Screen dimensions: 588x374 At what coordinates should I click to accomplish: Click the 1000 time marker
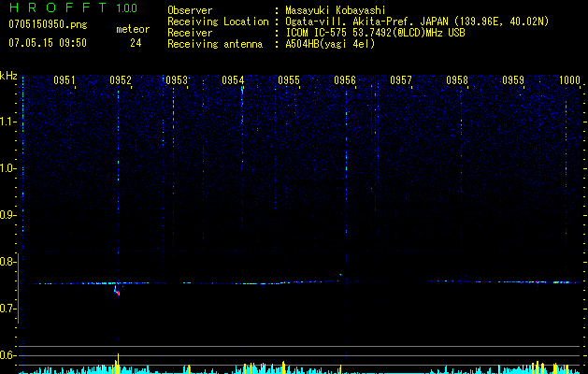coord(569,79)
